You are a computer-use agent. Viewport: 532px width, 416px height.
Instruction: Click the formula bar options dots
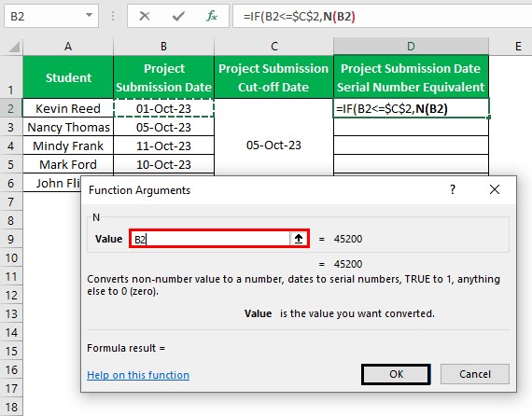click(113, 16)
